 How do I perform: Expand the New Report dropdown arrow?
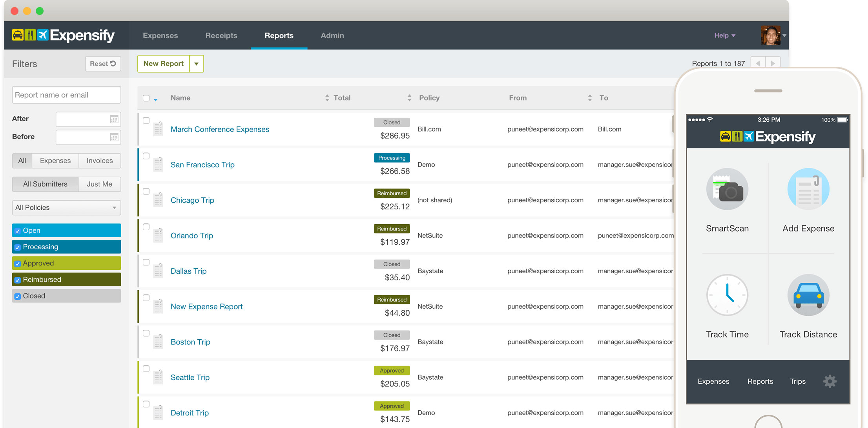(x=197, y=64)
